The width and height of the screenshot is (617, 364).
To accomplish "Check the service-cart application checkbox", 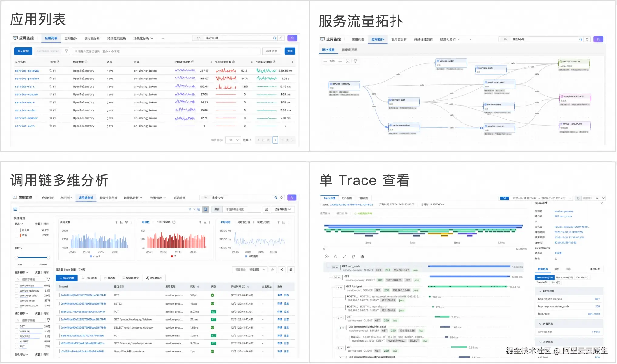I will (16, 286).
